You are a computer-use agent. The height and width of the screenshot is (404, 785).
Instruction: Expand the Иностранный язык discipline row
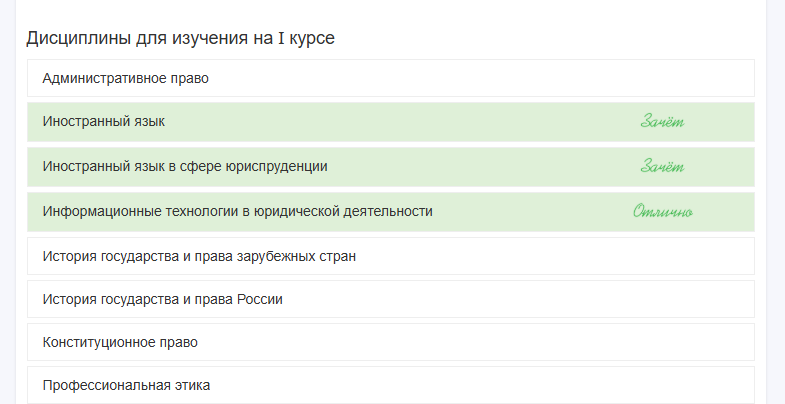coord(390,122)
